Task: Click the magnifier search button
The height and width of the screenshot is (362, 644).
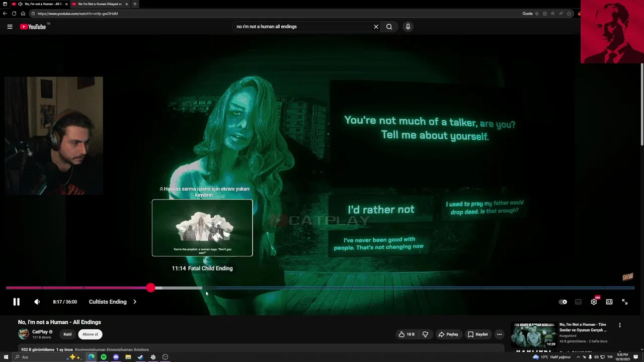Action: [389, 27]
